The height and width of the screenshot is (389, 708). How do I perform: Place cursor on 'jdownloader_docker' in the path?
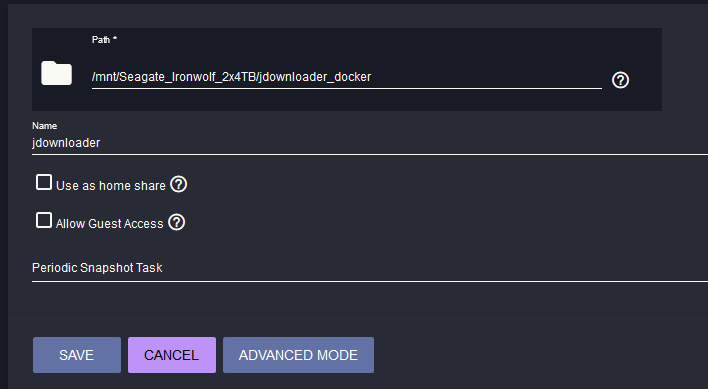(315, 77)
